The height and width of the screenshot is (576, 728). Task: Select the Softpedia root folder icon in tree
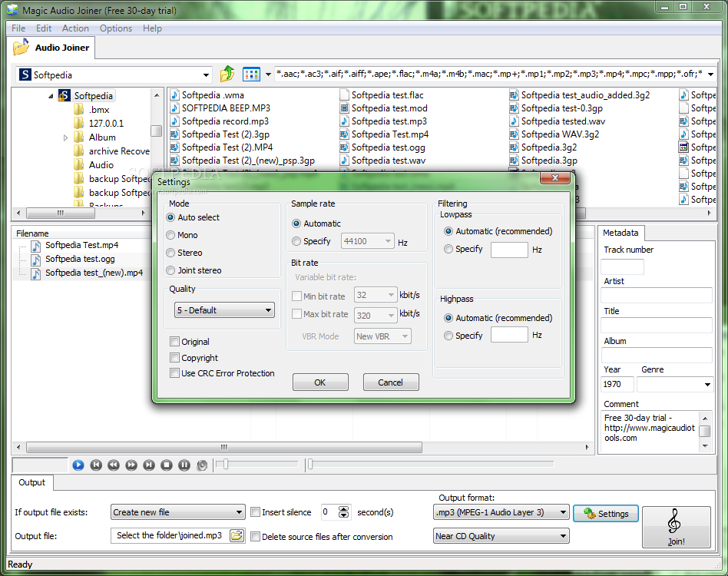point(64,95)
